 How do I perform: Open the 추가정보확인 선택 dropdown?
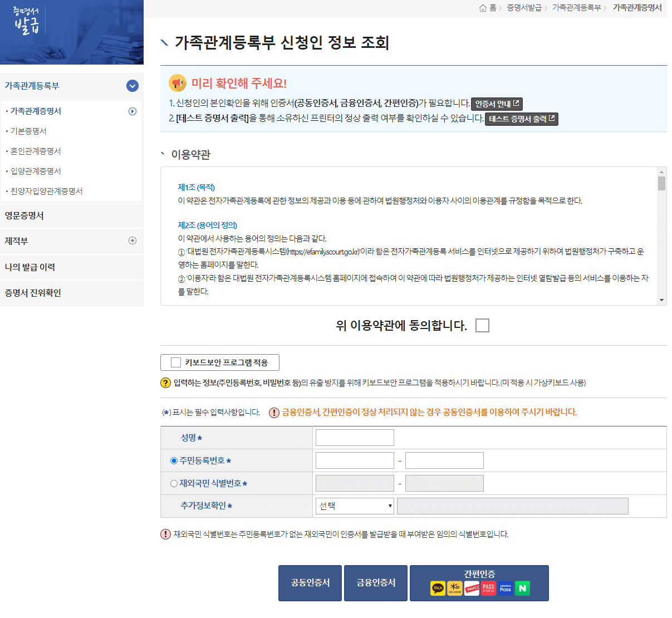coord(355,506)
